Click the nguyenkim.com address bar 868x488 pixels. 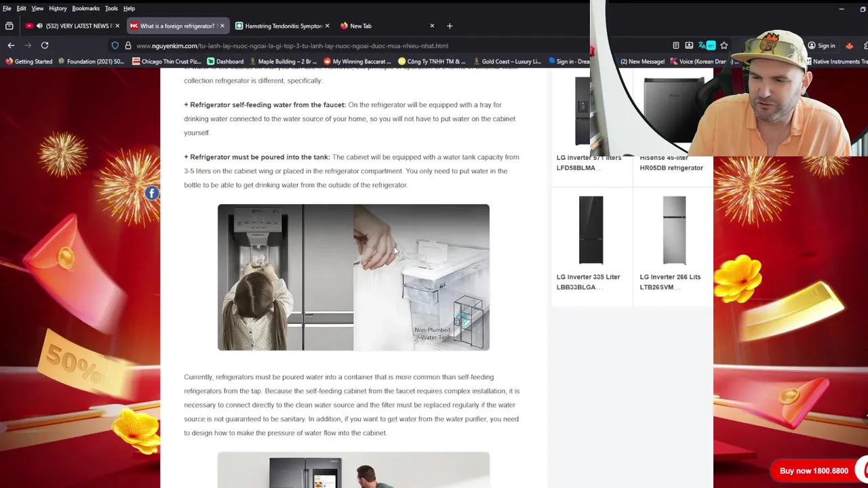click(x=292, y=45)
